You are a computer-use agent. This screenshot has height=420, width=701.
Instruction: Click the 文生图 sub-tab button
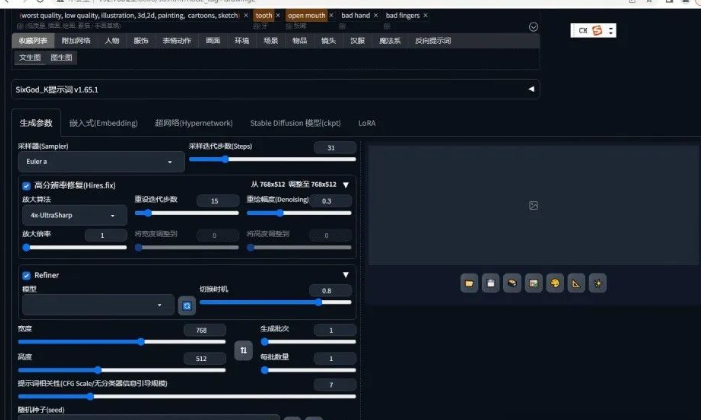(30, 57)
